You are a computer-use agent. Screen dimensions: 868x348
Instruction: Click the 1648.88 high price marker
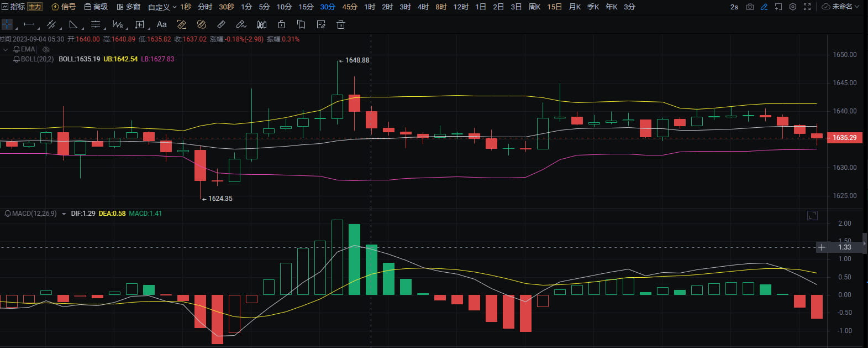point(354,60)
